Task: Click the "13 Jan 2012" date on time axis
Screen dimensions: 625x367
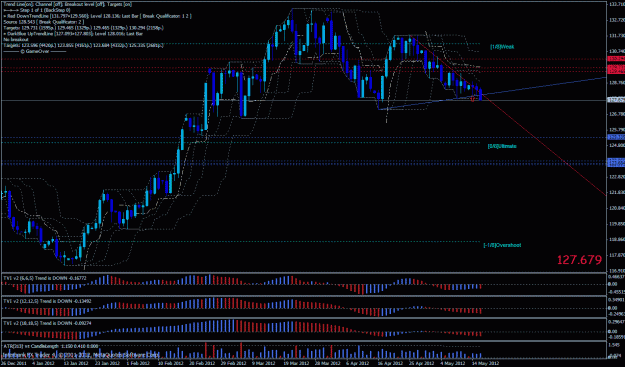Action: (76, 363)
